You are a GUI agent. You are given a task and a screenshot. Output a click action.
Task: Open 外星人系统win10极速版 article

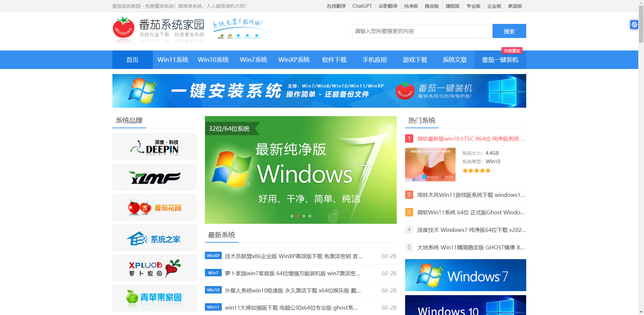[x=293, y=290]
